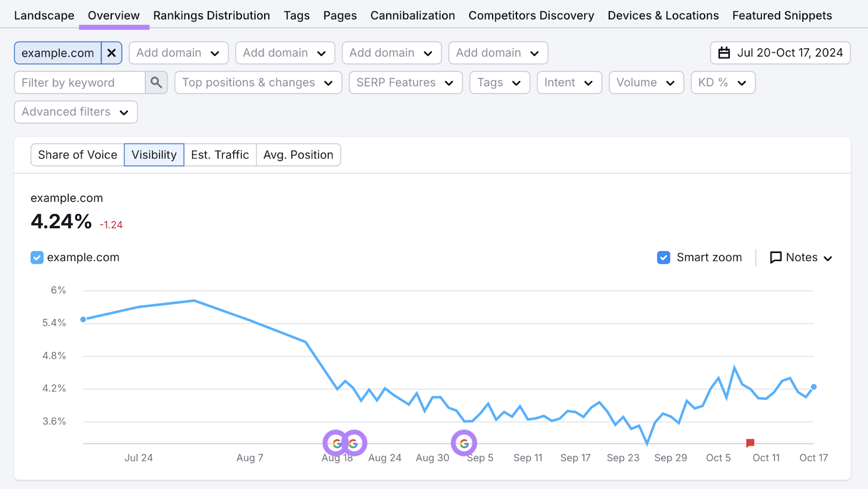
Task: Click the search magnifier in the keyword filter
Action: coord(156,82)
